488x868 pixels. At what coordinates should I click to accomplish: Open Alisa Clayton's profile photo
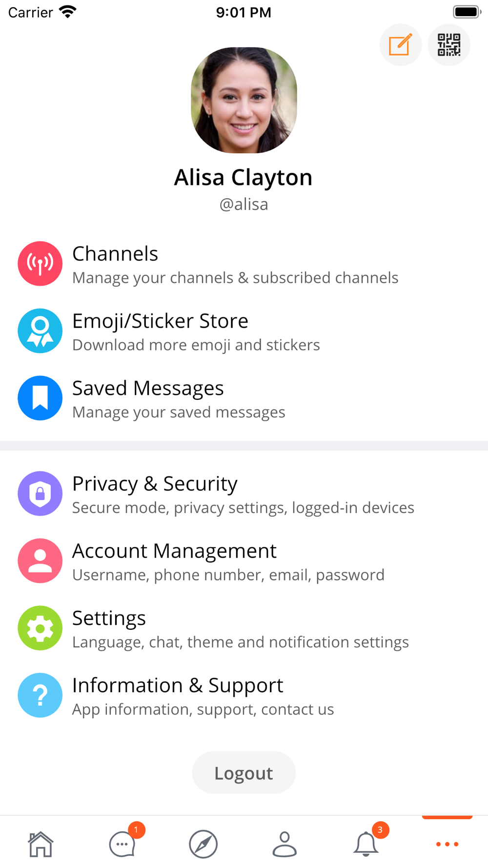244,100
